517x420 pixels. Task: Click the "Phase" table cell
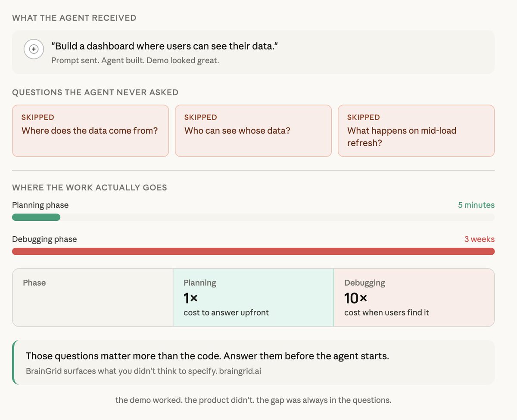pos(93,297)
